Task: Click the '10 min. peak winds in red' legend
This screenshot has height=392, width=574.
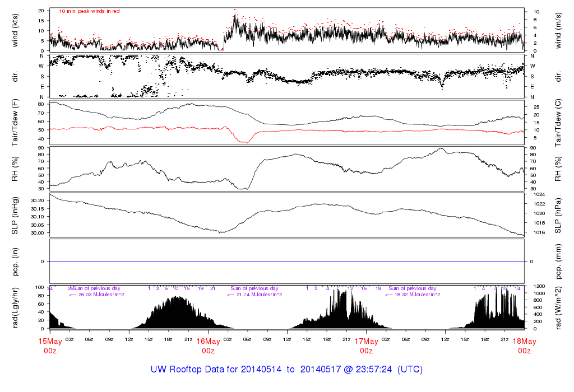Action: coord(89,11)
